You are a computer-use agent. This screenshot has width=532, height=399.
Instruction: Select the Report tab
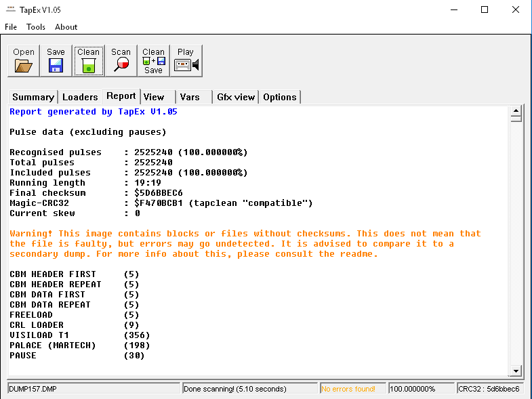[121, 96]
